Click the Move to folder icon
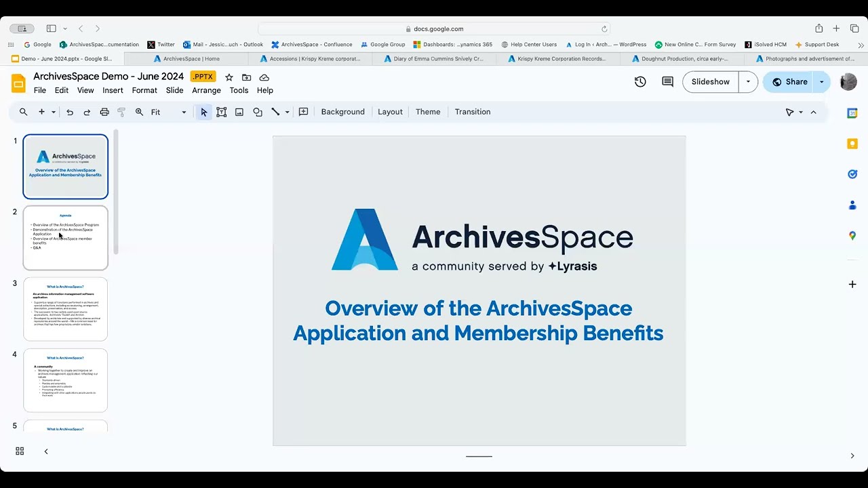The image size is (868, 488). 246,77
